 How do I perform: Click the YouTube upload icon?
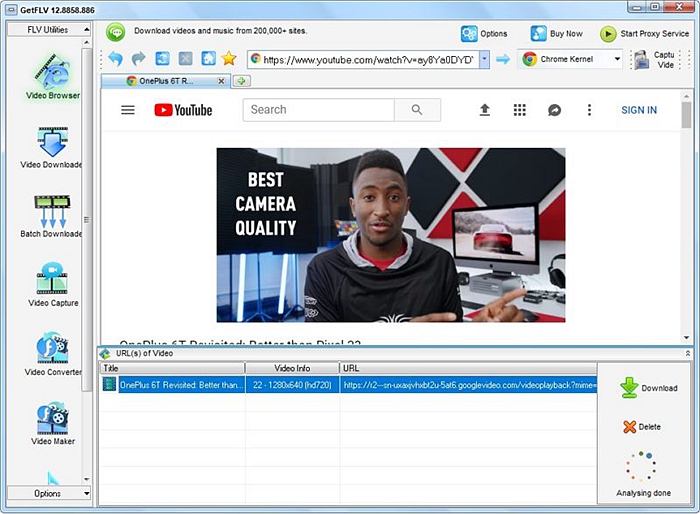485,110
